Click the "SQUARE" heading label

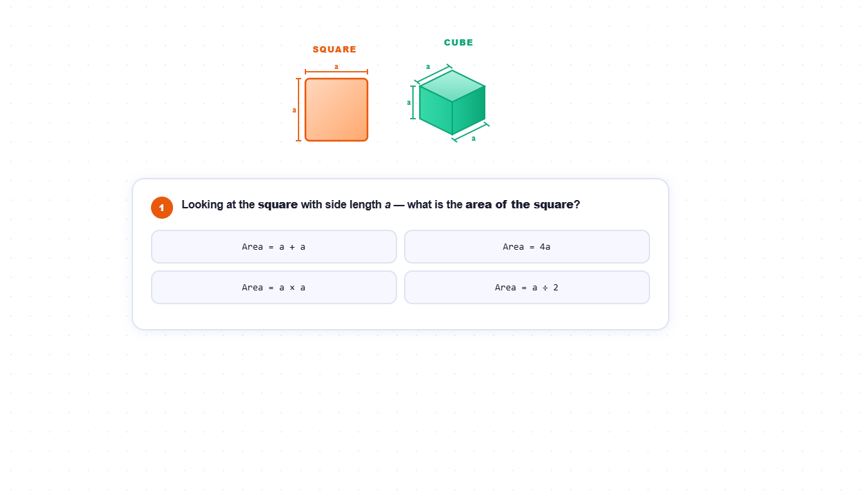click(x=334, y=50)
